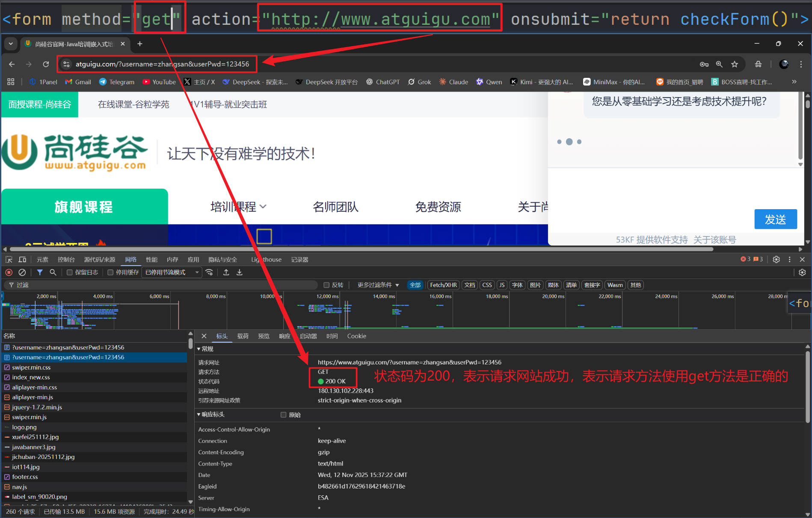The image size is (812, 518).
Task: Clear the network log
Action: click(22, 272)
